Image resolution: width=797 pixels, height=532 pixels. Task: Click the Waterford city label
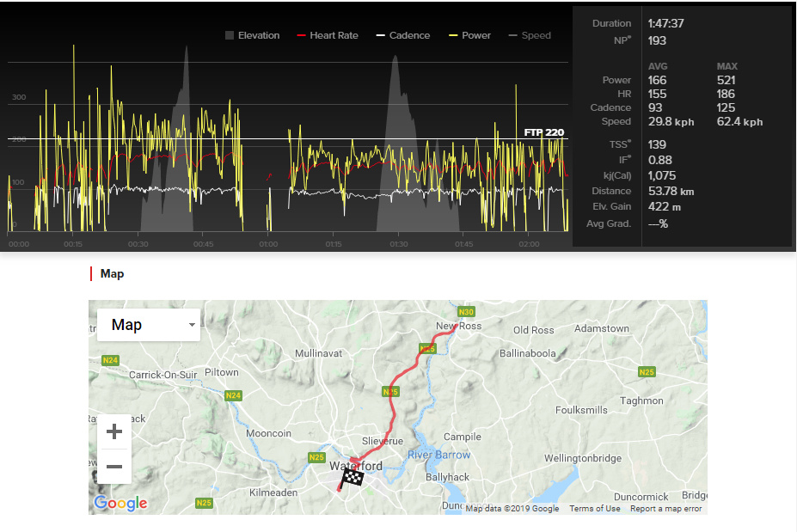click(356, 466)
